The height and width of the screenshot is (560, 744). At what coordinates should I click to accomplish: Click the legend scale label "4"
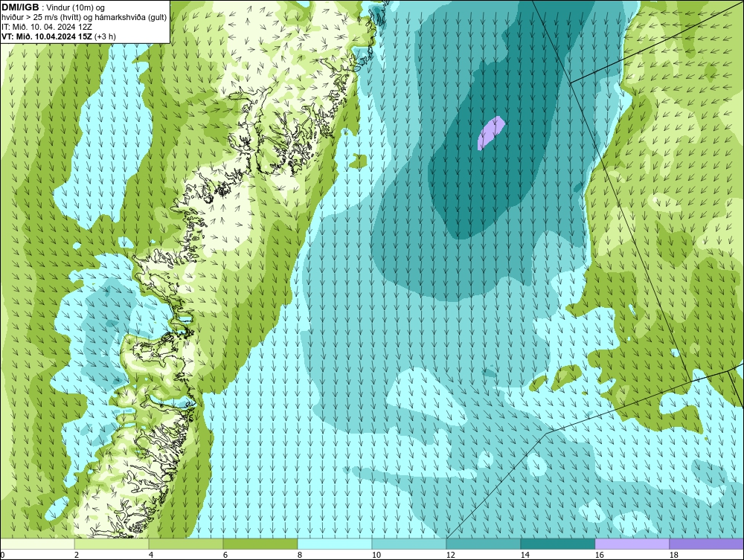coord(151,555)
